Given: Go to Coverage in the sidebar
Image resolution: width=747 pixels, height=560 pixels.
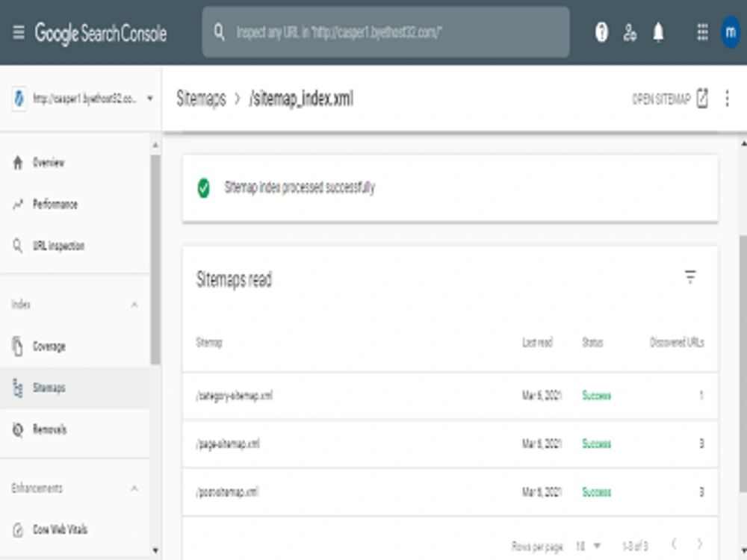Looking at the screenshot, I should (49, 346).
